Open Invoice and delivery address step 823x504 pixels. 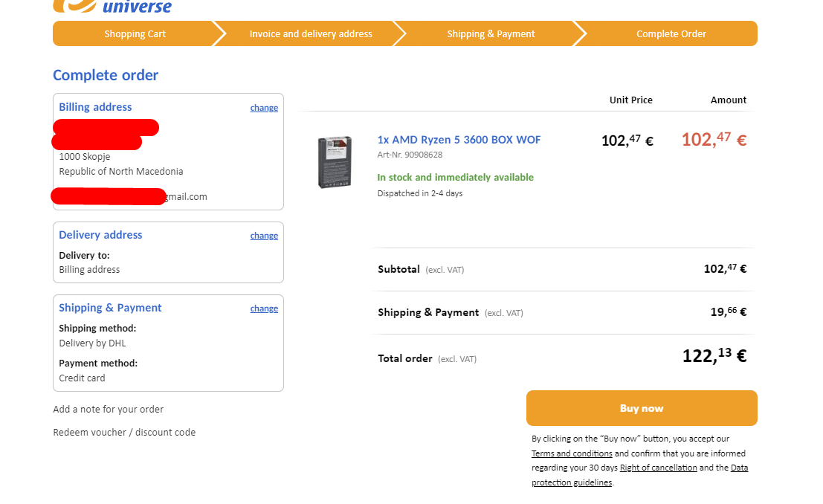(311, 33)
